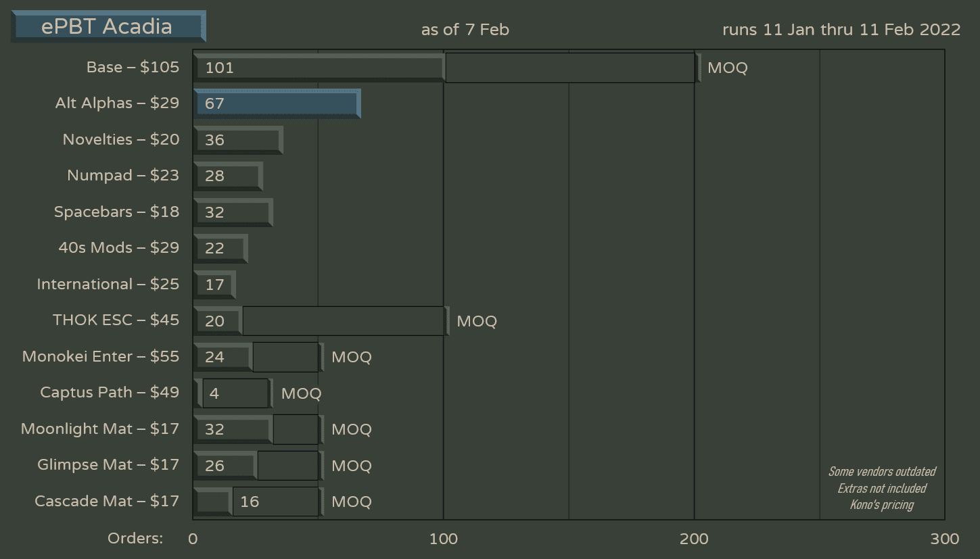
Task: Click the MOQ label beside THOK ESC
Action: pyautogui.click(x=477, y=321)
